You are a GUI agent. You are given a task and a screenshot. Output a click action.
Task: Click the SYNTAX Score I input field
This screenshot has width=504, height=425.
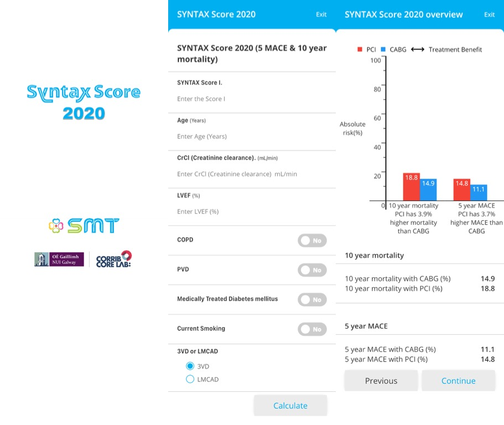(x=252, y=99)
